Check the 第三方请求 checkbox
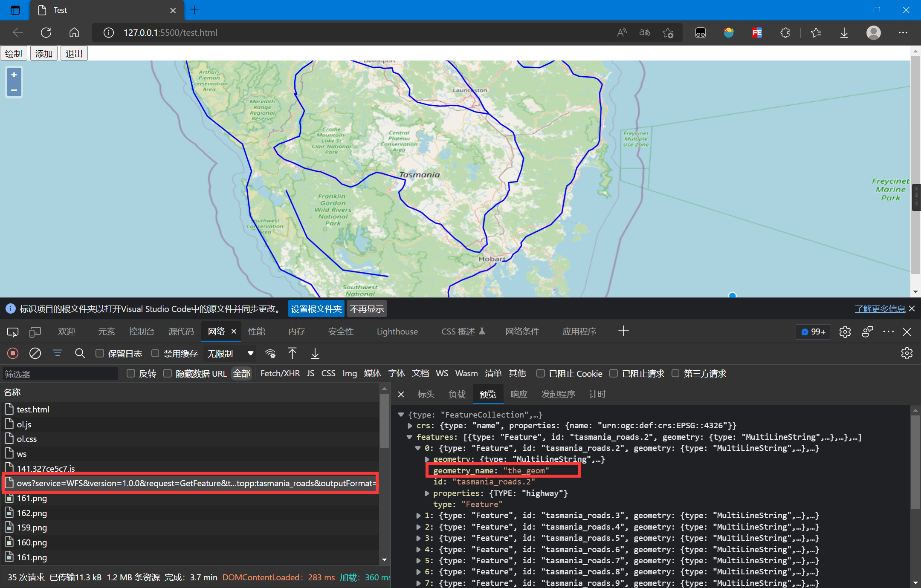Image resolution: width=921 pixels, height=588 pixels. pyautogui.click(x=675, y=373)
